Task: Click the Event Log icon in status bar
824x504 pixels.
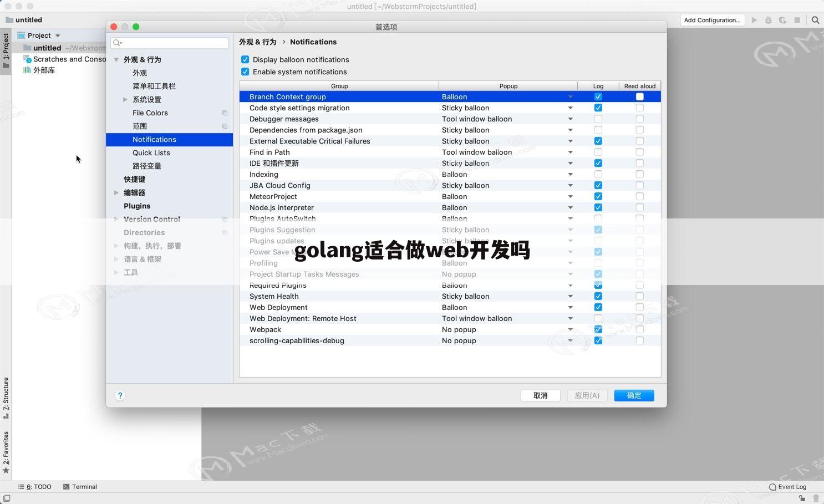Action: pyautogui.click(x=772, y=487)
